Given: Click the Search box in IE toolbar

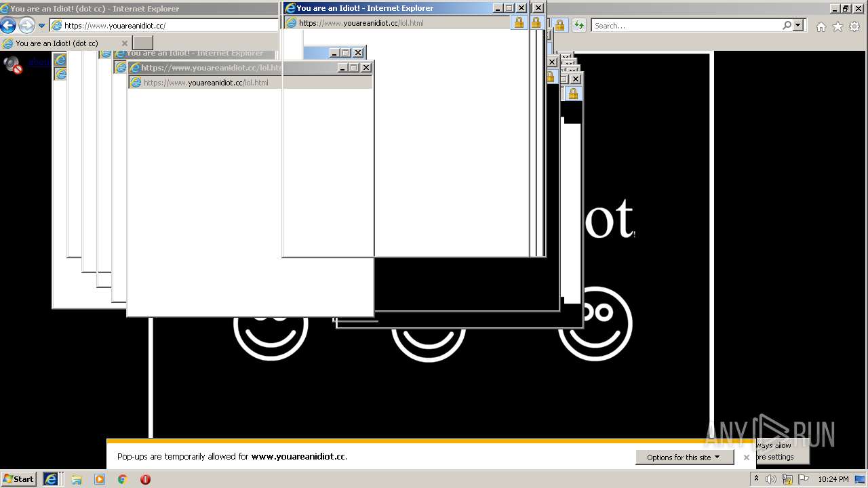Looking at the screenshot, I should click(x=686, y=26).
